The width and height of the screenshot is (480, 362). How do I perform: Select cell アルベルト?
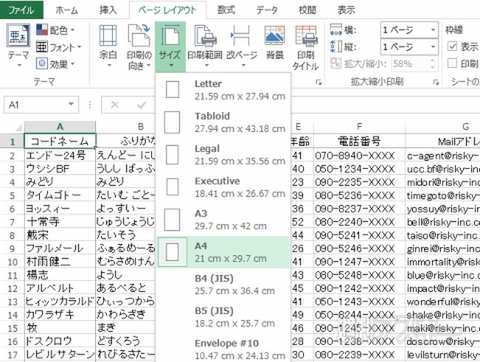tap(60, 288)
